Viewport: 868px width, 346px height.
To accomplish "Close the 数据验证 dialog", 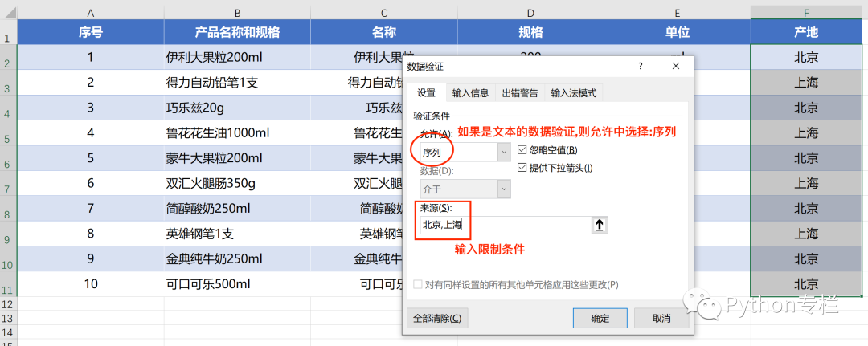I will click(x=675, y=67).
